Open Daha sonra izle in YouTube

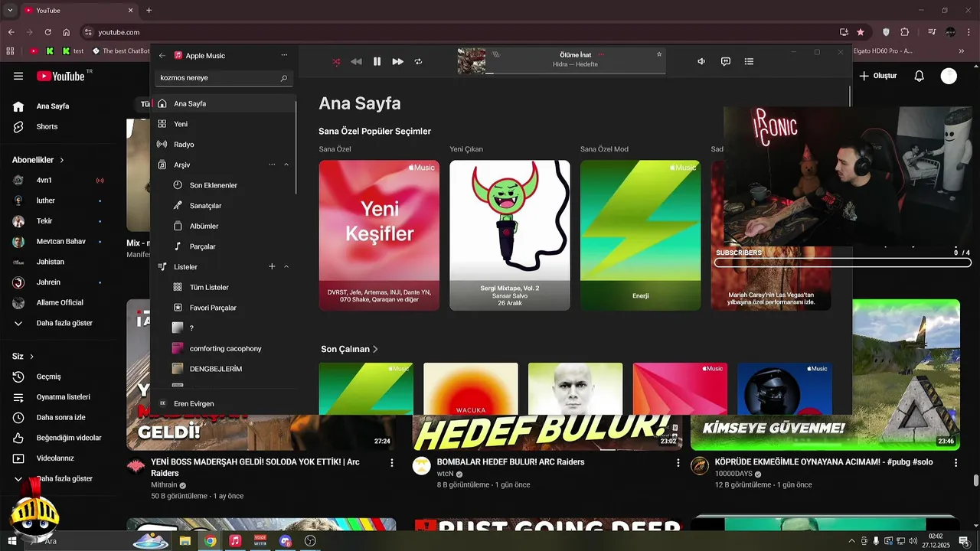[x=60, y=417]
